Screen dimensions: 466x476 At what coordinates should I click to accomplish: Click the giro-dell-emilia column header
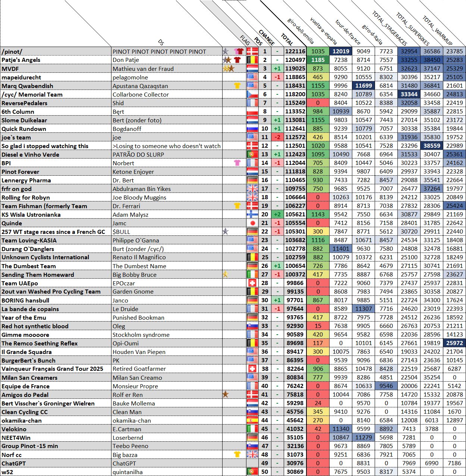pos(300,31)
